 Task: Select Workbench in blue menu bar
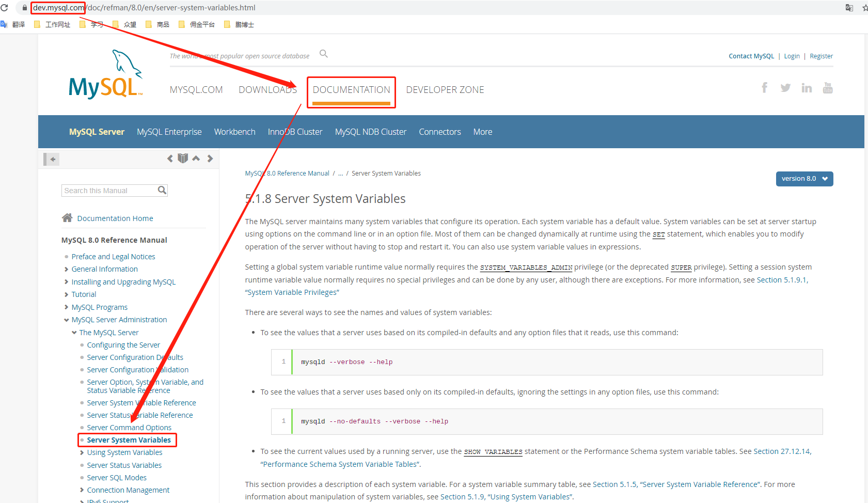pos(235,132)
